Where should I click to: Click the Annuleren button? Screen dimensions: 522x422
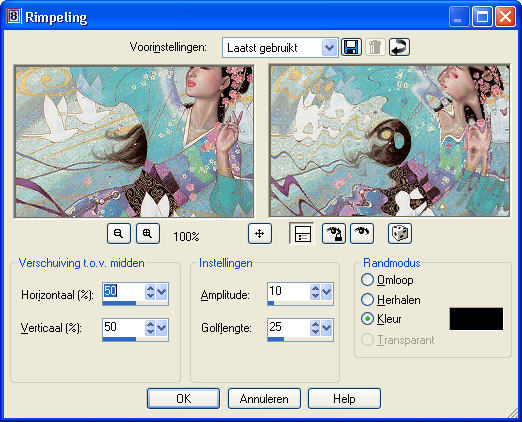(264, 398)
